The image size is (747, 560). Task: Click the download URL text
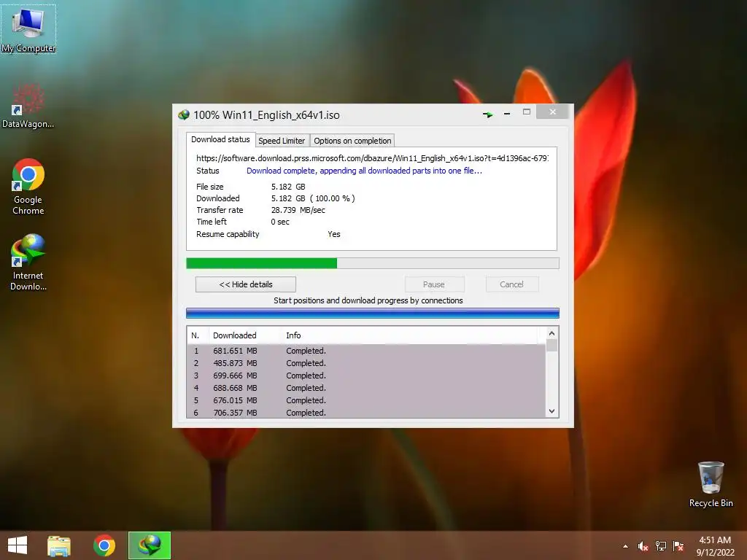tap(372, 158)
